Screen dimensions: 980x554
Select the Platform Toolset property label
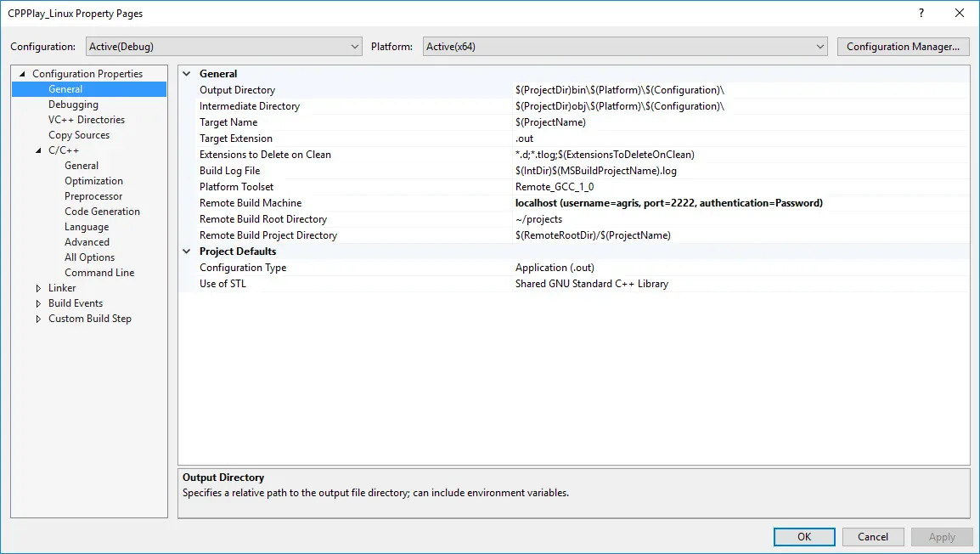coord(236,187)
